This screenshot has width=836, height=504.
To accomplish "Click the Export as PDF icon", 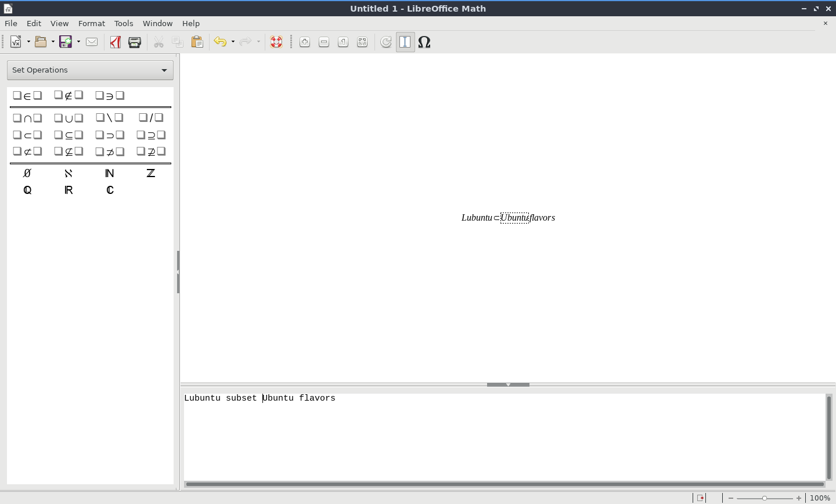I will point(115,42).
